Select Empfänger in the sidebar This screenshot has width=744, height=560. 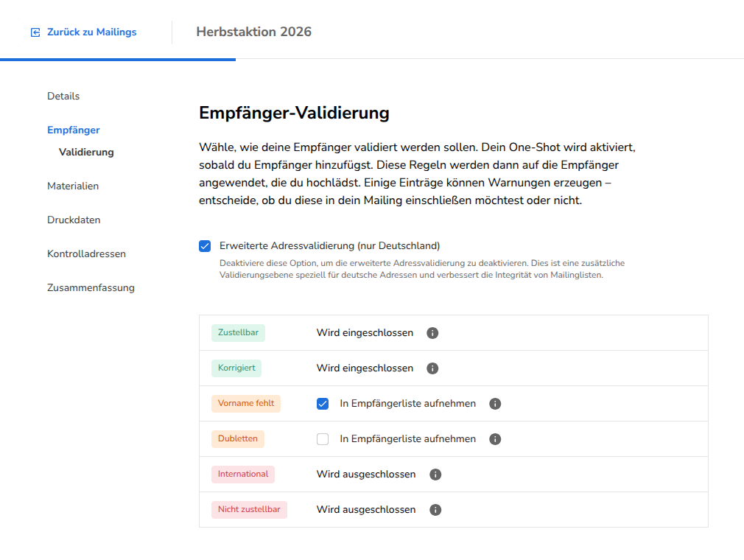74,130
